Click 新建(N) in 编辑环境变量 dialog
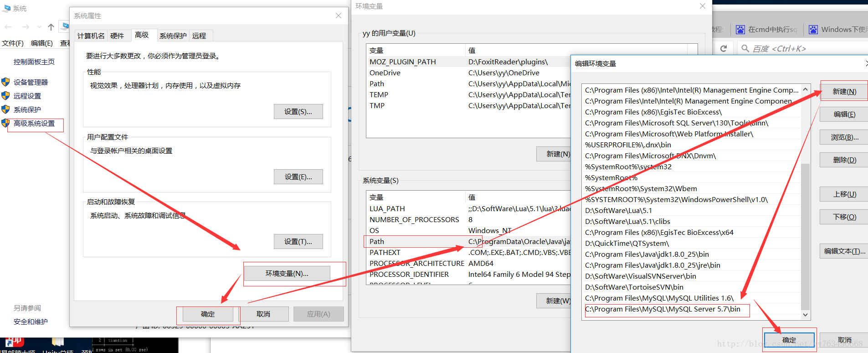Viewport: 868px width, 353px height. click(x=844, y=92)
